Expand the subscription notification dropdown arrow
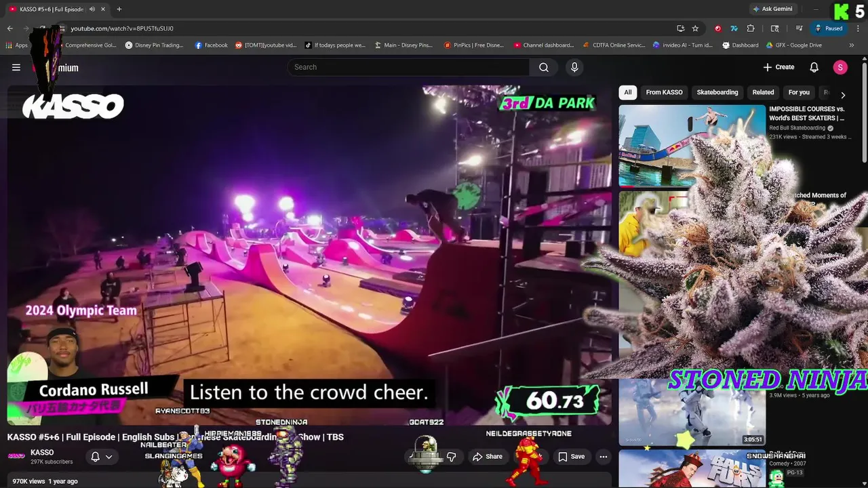The height and width of the screenshot is (488, 868). pyautogui.click(x=108, y=457)
